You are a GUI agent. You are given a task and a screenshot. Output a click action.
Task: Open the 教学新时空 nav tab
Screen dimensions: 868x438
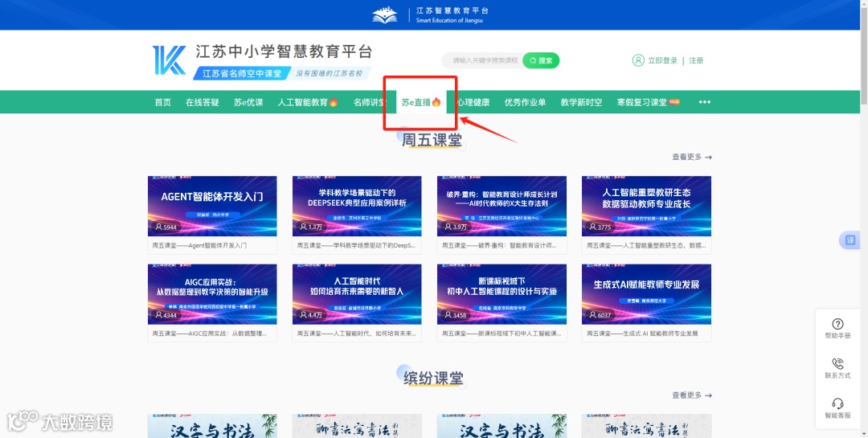[x=581, y=102]
